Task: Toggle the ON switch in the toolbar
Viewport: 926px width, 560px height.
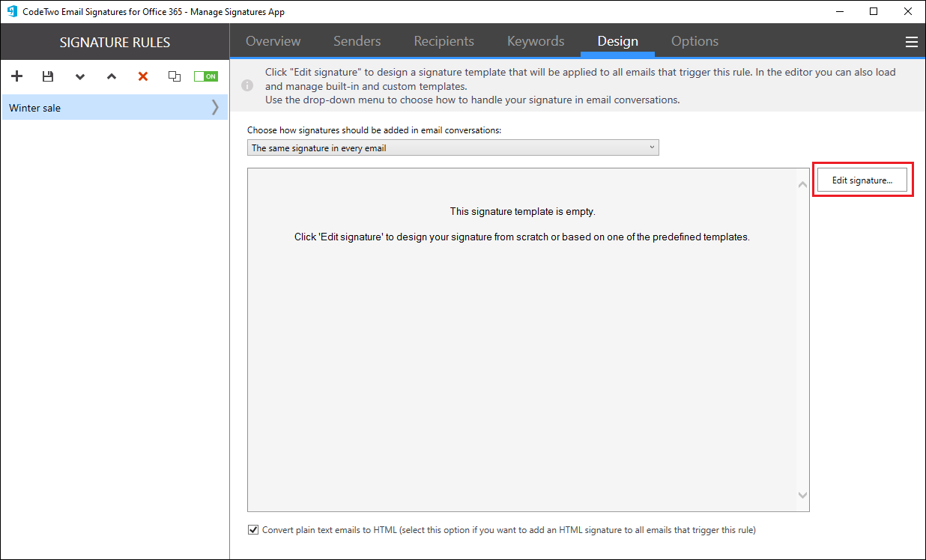Action: point(205,76)
